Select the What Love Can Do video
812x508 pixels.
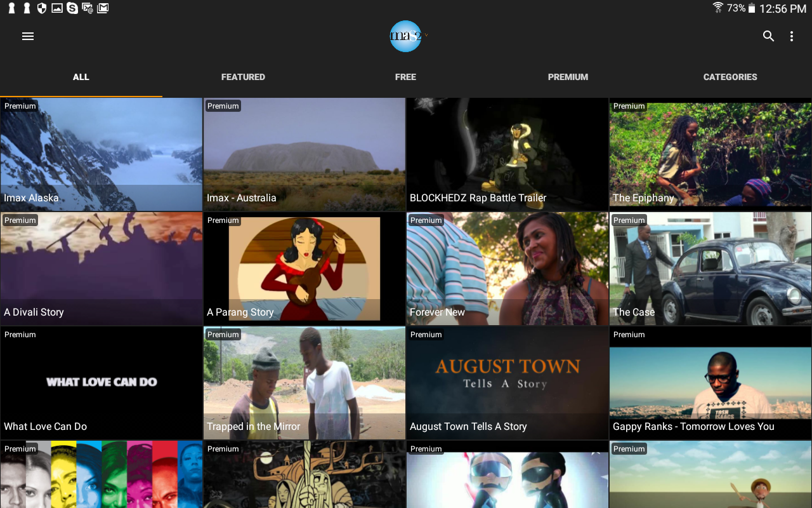[101, 383]
